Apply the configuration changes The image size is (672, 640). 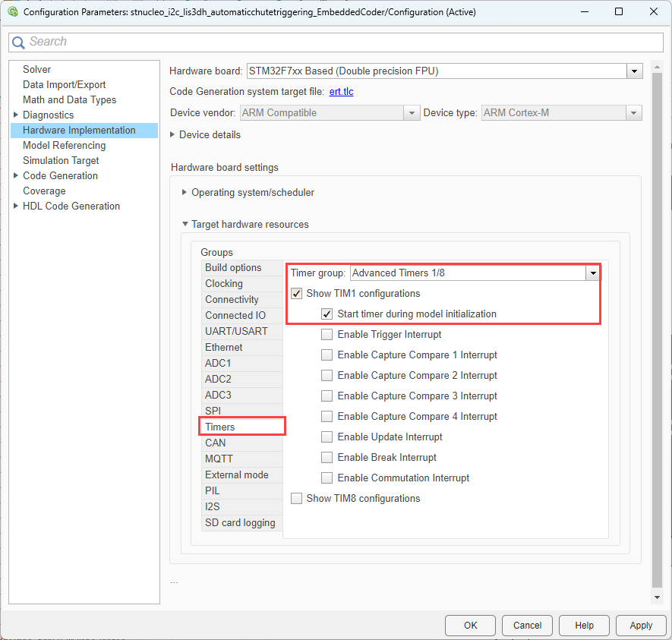pyautogui.click(x=641, y=625)
